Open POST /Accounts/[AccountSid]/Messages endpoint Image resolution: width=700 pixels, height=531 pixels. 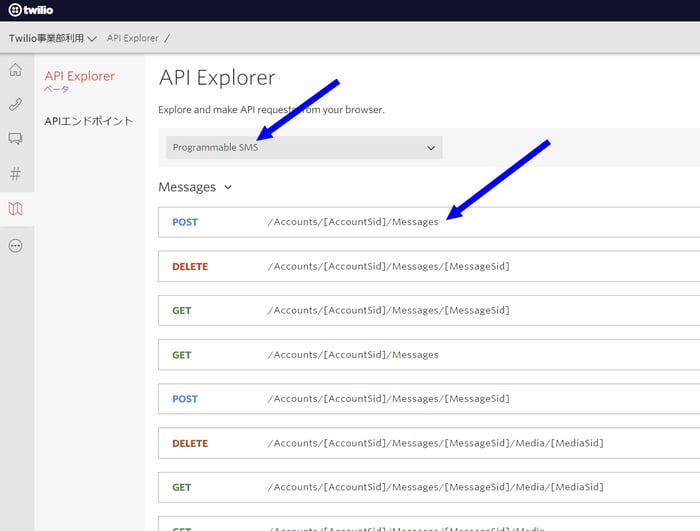coord(429,222)
